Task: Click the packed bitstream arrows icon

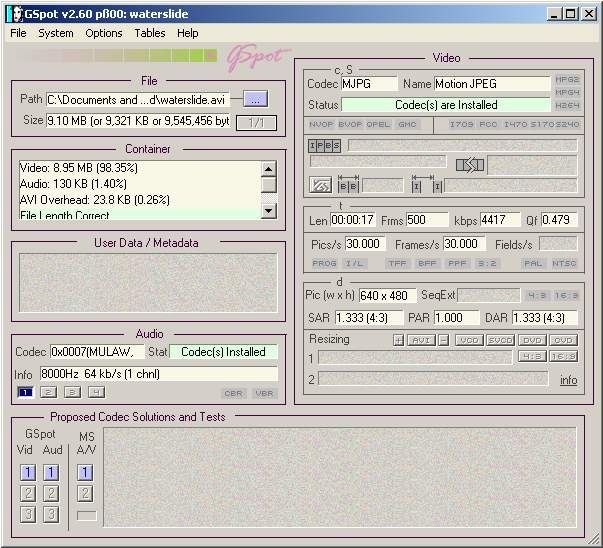Action: tap(469, 164)
